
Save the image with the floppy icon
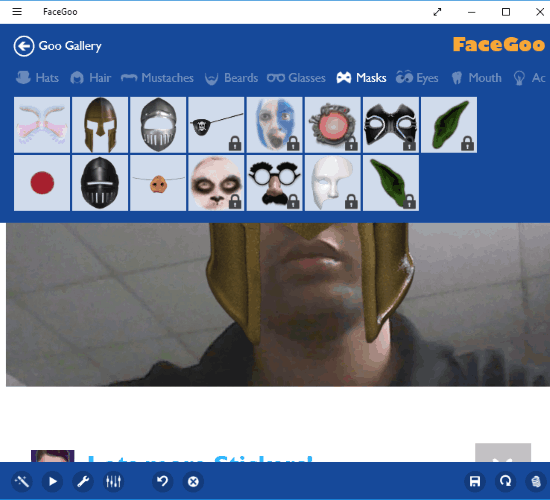pos(475,481)
